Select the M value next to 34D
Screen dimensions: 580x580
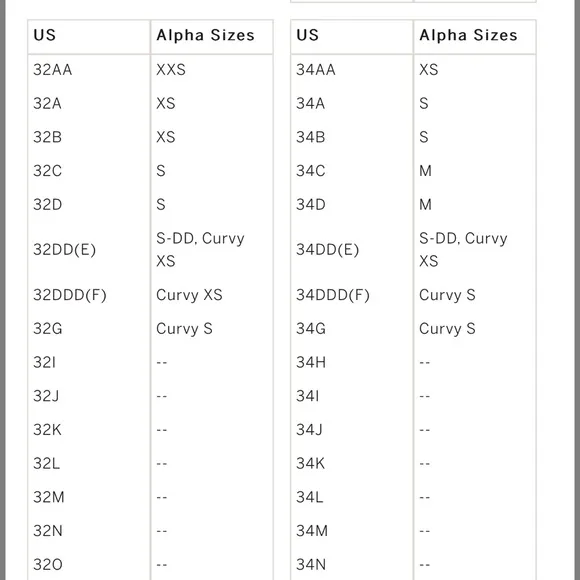point(425,205)
